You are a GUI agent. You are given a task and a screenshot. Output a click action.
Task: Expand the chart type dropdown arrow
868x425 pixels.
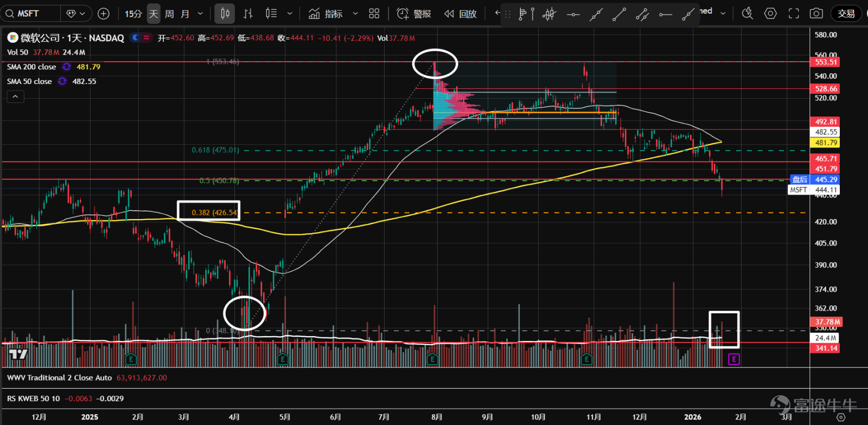click(x=290, y=14)
